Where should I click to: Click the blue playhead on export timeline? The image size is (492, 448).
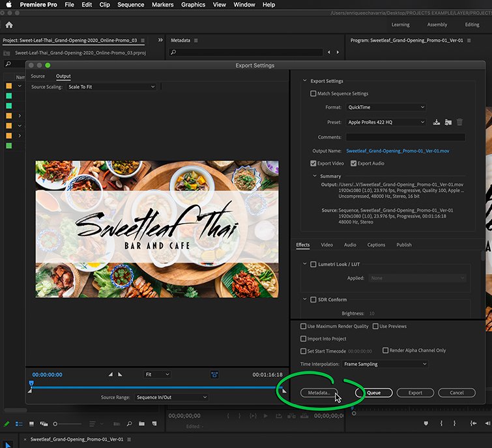(x=31, y=383)
